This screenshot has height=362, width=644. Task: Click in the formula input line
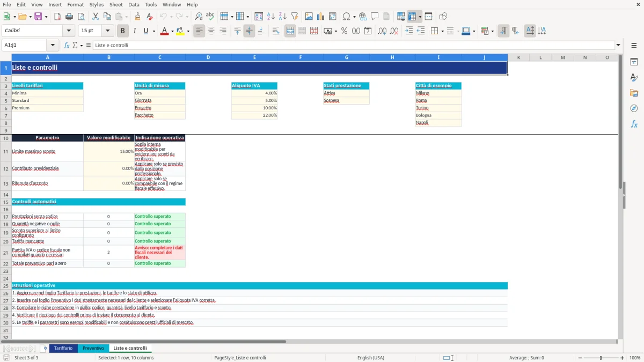point(354,46)
